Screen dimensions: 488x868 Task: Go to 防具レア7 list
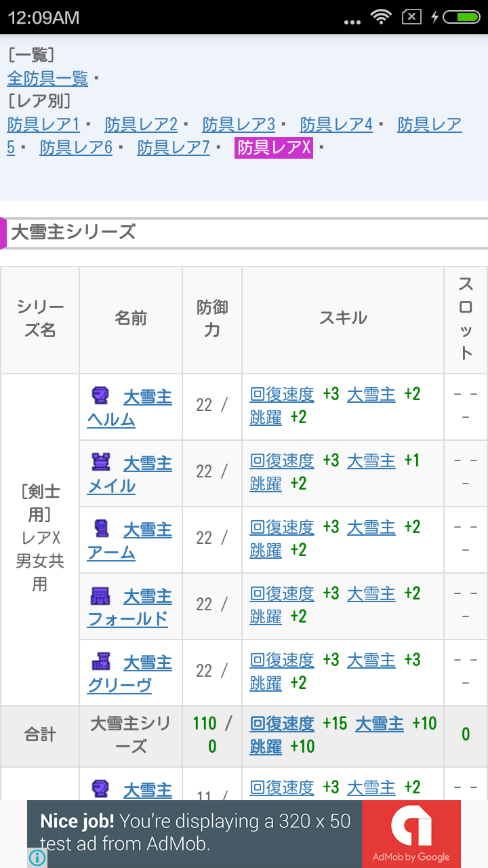pos(174,147)
